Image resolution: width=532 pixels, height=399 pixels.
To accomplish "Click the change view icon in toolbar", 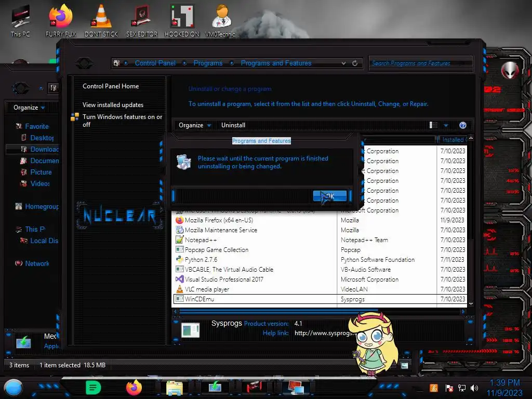I will point(433,125).
